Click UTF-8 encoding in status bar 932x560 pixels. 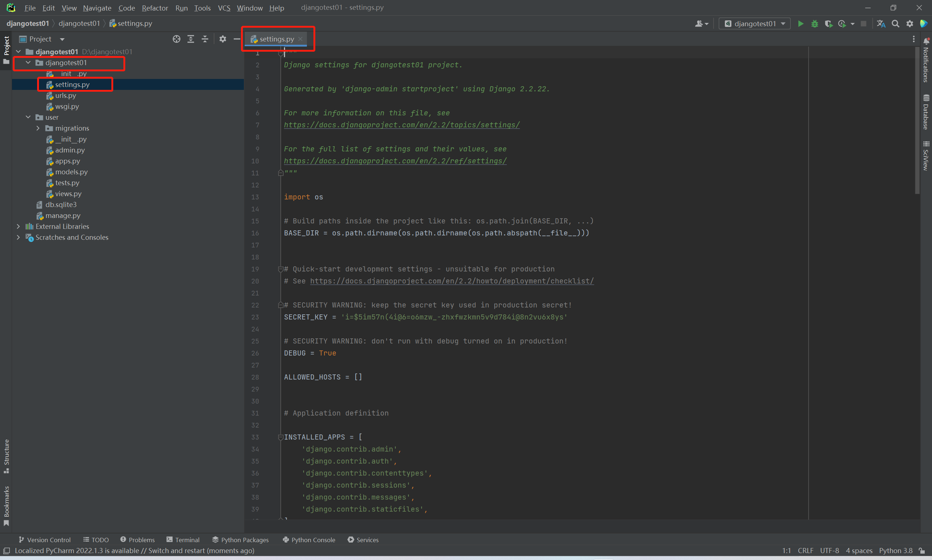(829, 551)
